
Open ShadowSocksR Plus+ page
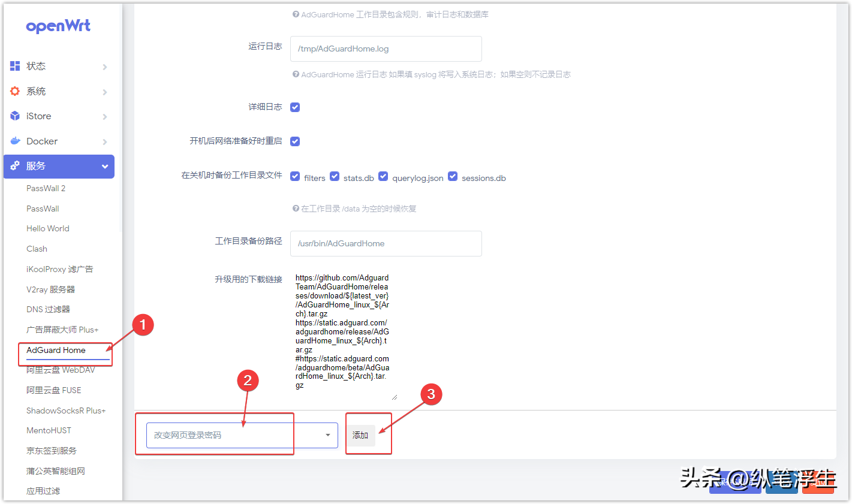66,411
